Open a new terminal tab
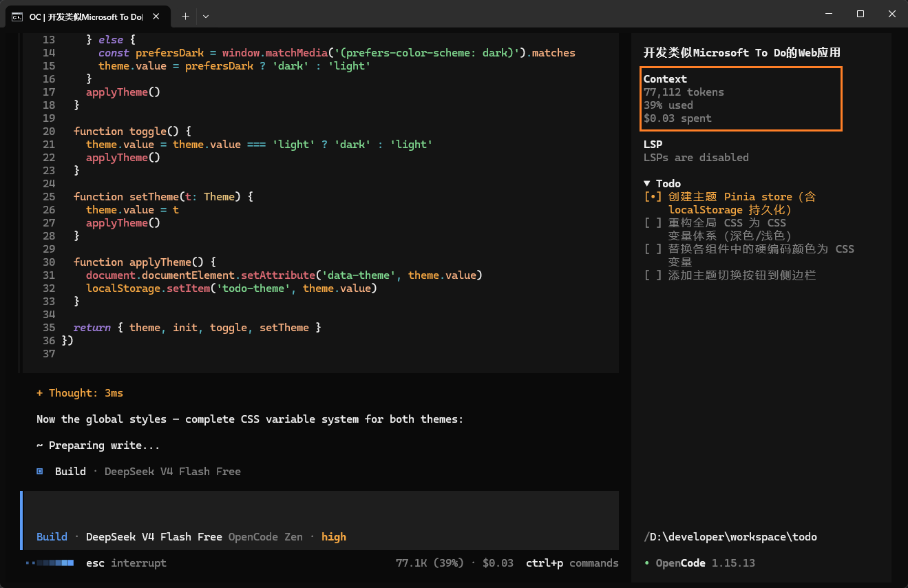908x588 pixels. click(185, 16)
